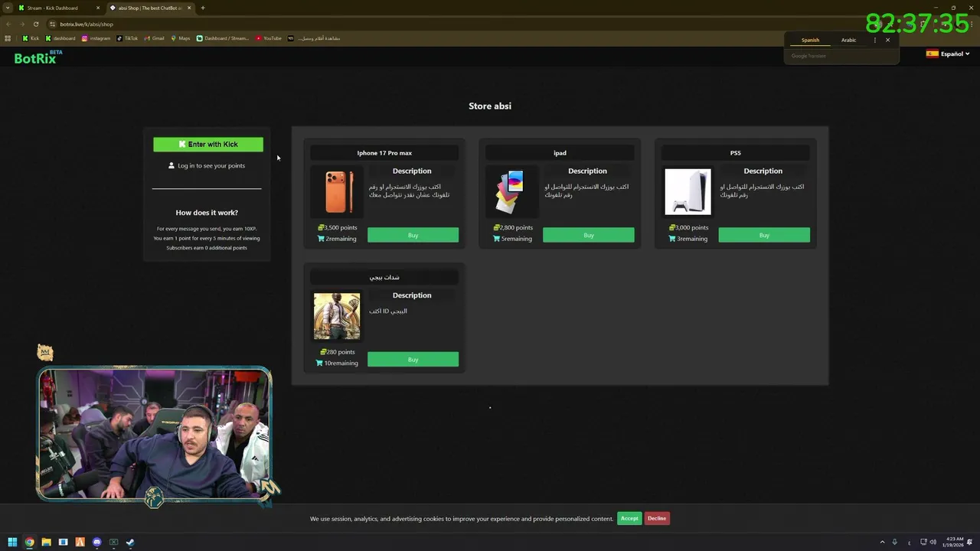Image resolution: width=980 pixels, height=551 pixels.
Task: Click the browser reload button
Action: [36, 24]
